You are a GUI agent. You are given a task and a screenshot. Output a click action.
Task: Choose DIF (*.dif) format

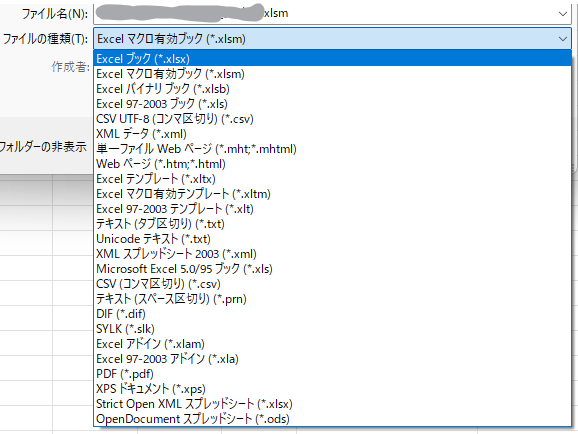click(332, 314)
